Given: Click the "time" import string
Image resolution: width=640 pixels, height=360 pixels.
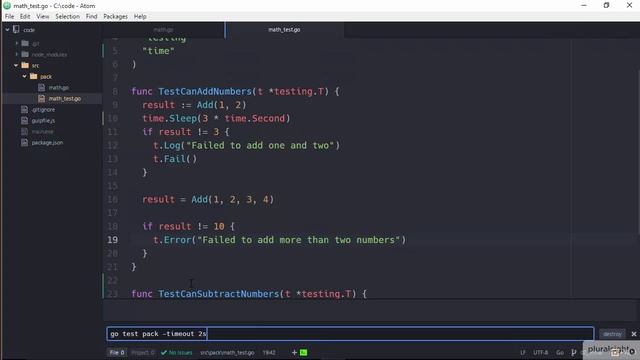Looking at the screenshot, I should click(158, 51).
